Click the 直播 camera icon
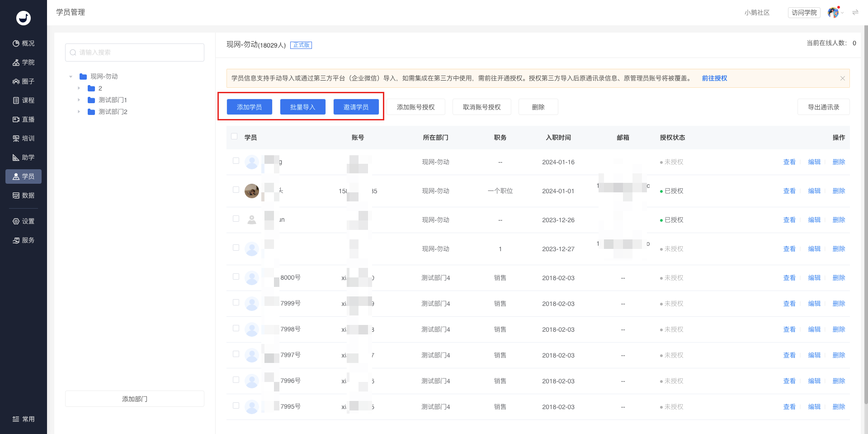This screenshot has width=868, height=434. pos(16,119)
